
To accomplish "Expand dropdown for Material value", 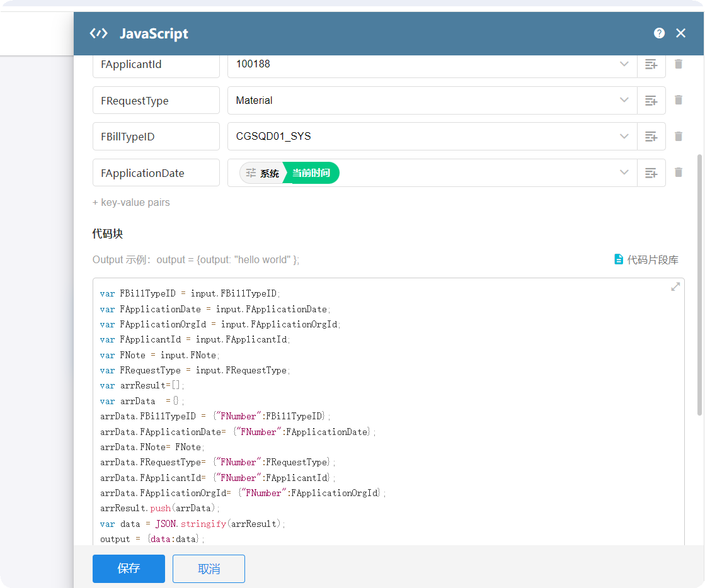I will pyautogui.click(x=624, y=100).
